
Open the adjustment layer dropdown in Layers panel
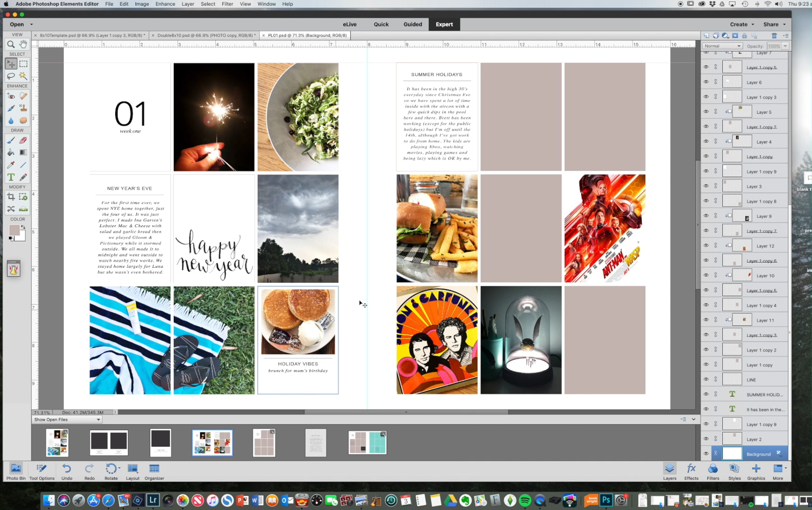[x=725, y=36]
